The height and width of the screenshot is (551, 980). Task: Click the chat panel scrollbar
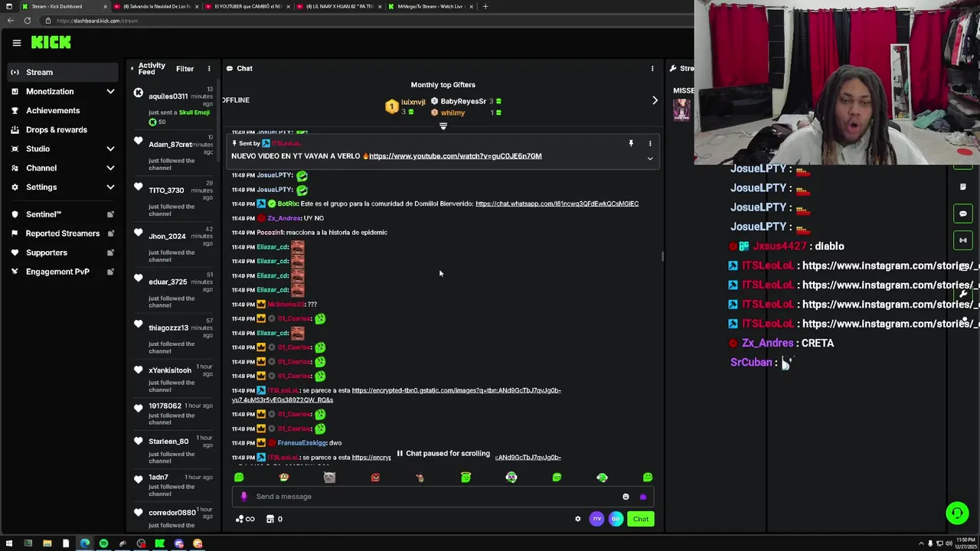[x=662, y=256]
